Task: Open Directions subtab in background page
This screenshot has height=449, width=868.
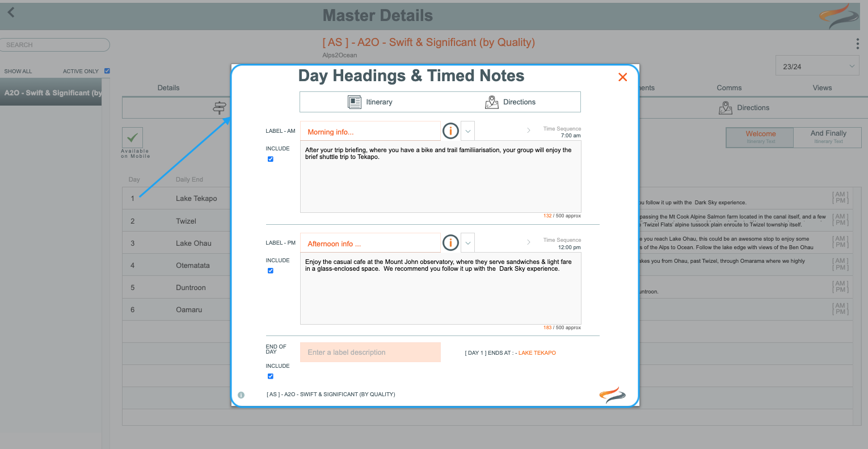Action: [x=744, y=108]
